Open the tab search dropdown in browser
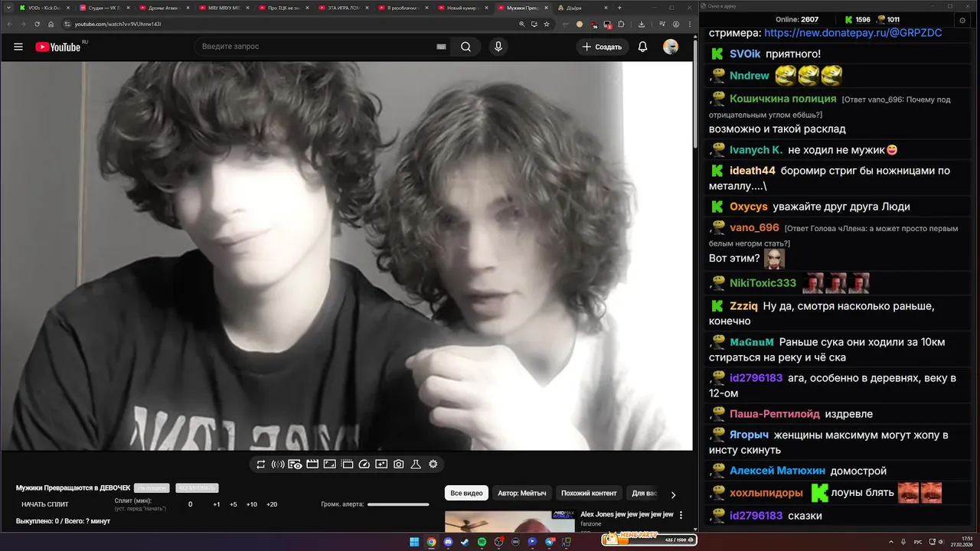 click(x=7, y=8)
